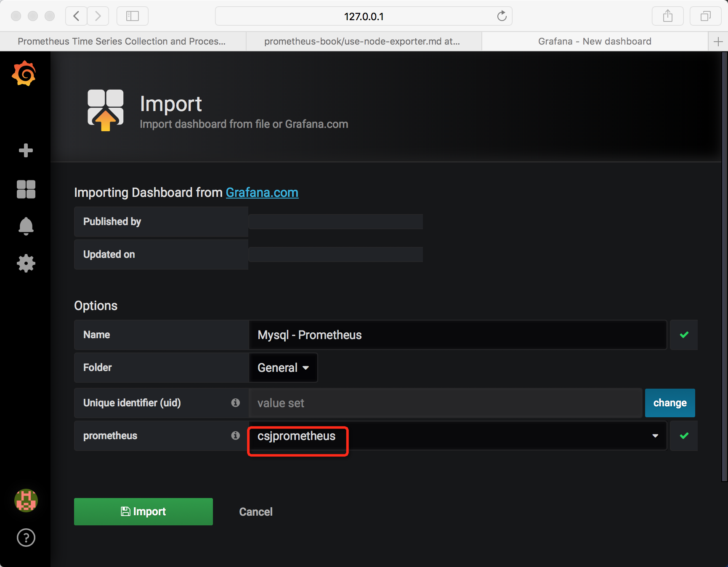
Task: Open the Alerting bell icon
Action: (26, 226)
